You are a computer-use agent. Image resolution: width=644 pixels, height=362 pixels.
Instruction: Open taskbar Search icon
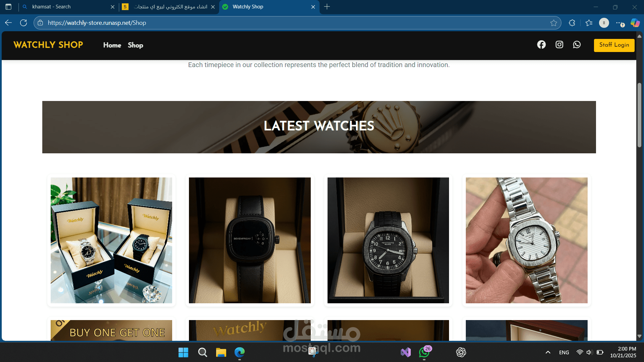click(202, 352)
